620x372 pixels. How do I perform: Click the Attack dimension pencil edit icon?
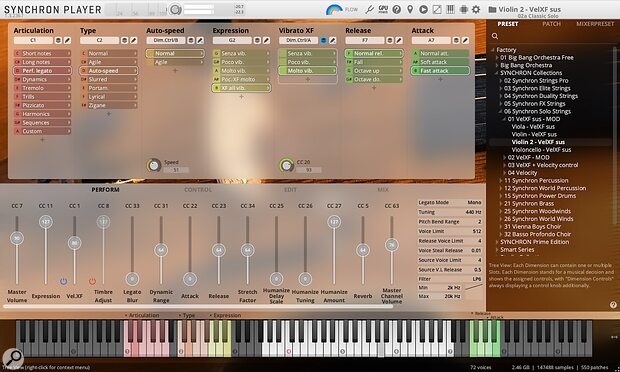tap(465, 40)
